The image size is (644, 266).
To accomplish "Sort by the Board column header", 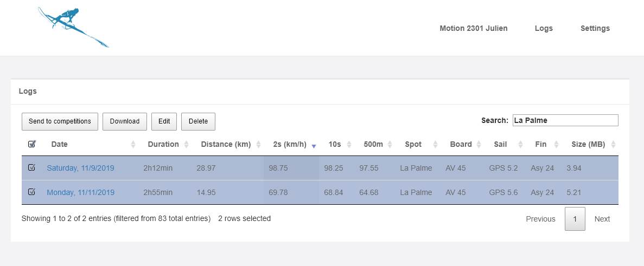I will [461, 144].
